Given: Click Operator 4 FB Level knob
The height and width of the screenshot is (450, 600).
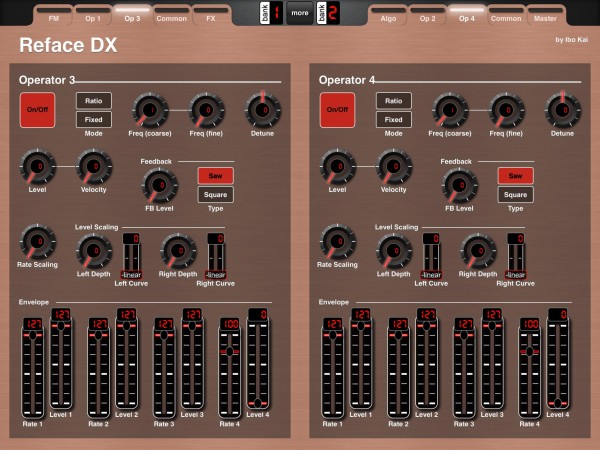Looking at the screenshot, I should click(459, 185).
